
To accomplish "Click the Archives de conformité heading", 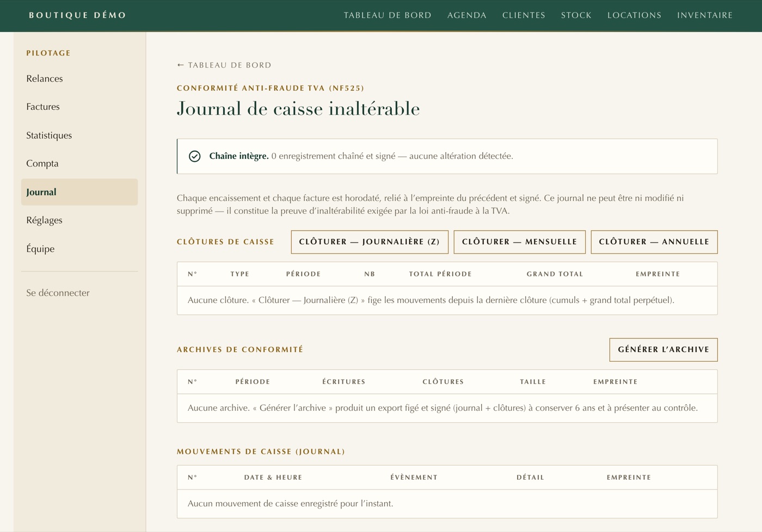I will point(240,350).
